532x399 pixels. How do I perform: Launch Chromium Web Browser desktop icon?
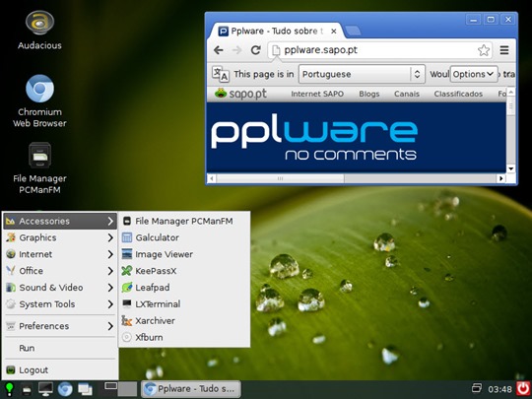(x=39, y=100)
